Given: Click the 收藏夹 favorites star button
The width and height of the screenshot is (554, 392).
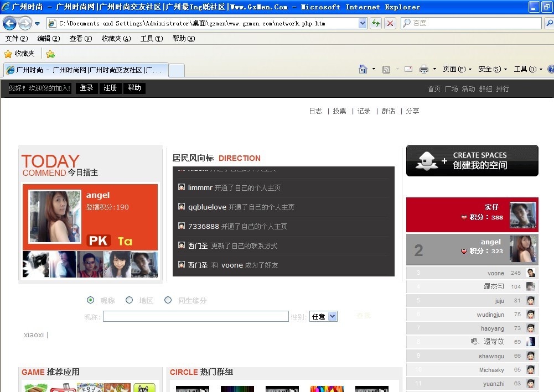Looking at the screenshot, I should [19, 54].
